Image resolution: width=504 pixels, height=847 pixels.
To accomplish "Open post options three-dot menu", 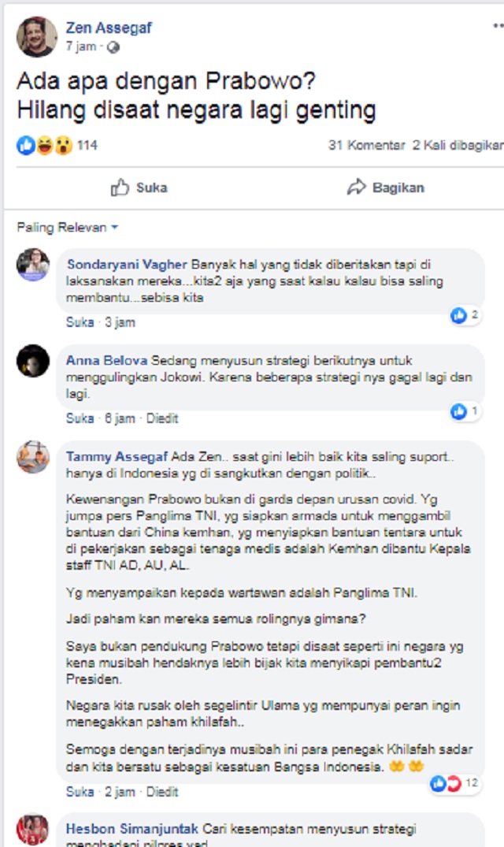I will click(x=498, y=26).
